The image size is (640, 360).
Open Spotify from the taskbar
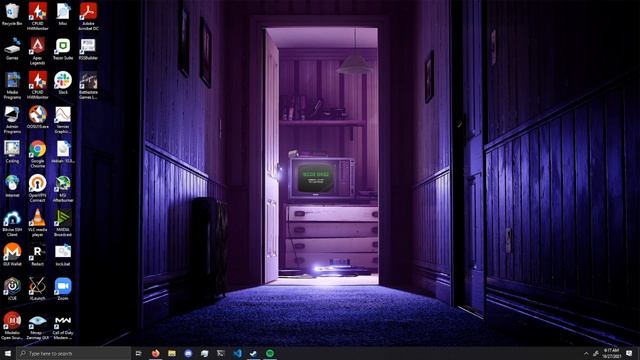(270, 353)
